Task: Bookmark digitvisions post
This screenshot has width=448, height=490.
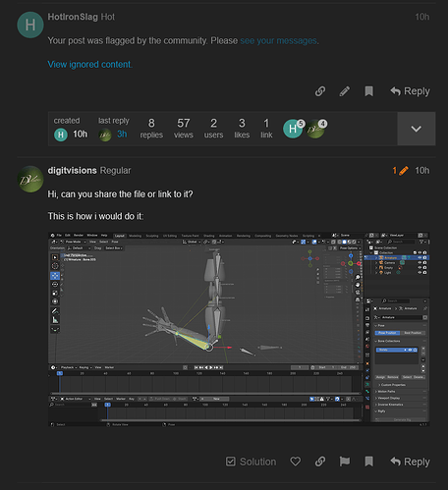Action: pyautogui.click(x=369, y=462)
